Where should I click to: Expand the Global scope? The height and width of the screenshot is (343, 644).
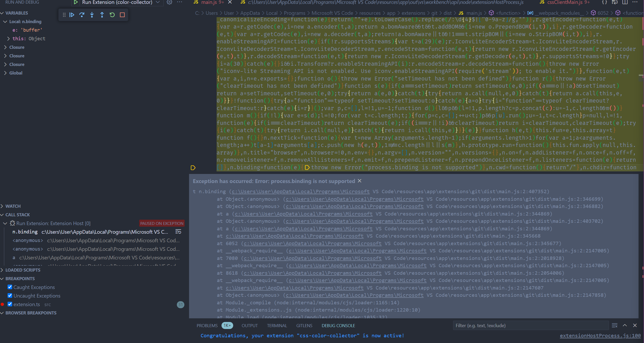click(x=5, y=73)
